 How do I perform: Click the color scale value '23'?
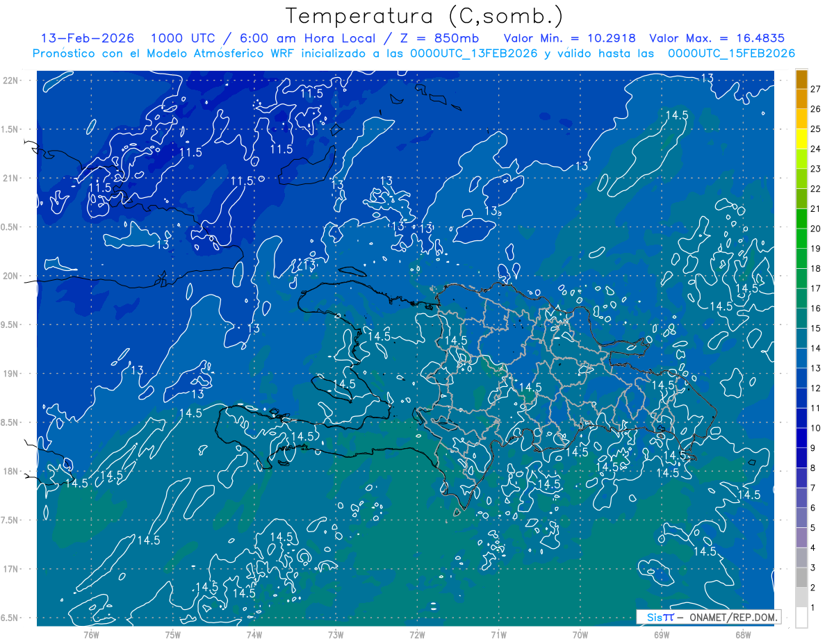tap(815, 169)
